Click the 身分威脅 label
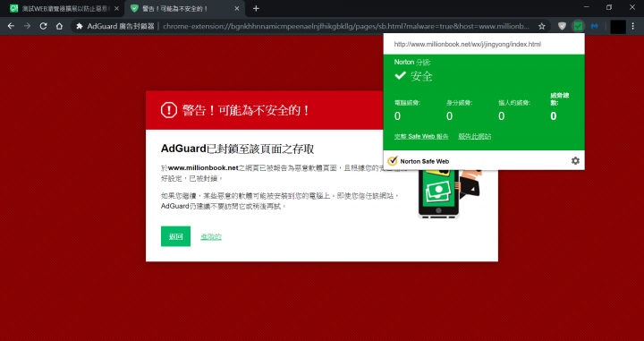The image size is (644, 341). [459, 103]
